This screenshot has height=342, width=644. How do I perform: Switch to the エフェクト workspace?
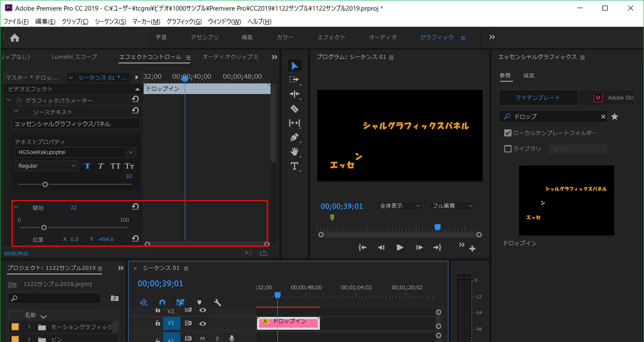pos(331,38)
